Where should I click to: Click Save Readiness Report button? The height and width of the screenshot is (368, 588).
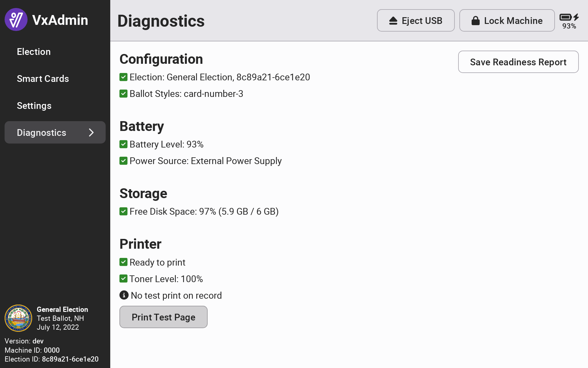click(x=518, y=62)
